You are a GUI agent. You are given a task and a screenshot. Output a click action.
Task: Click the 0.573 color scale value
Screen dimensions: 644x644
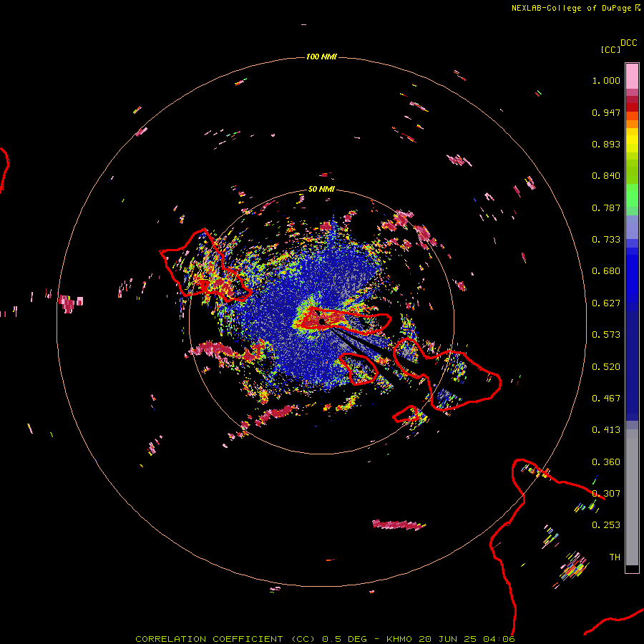pos(606,335)
